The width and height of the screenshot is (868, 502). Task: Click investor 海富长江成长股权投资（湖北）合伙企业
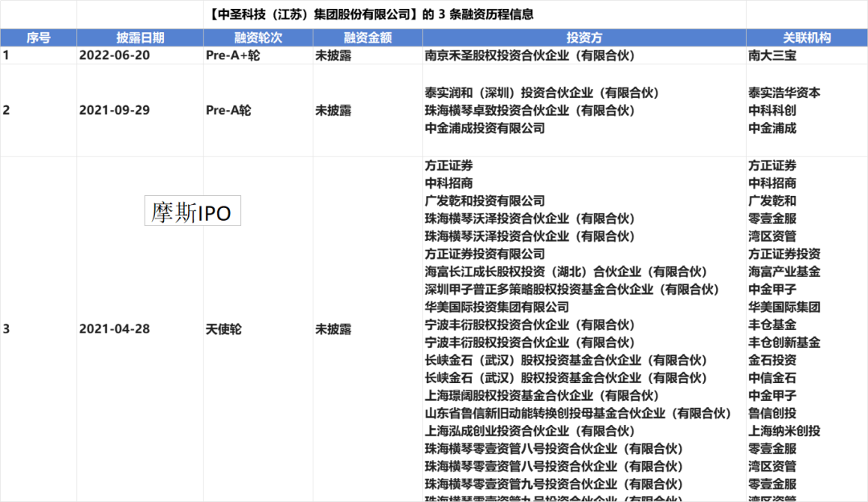[566, 271]
